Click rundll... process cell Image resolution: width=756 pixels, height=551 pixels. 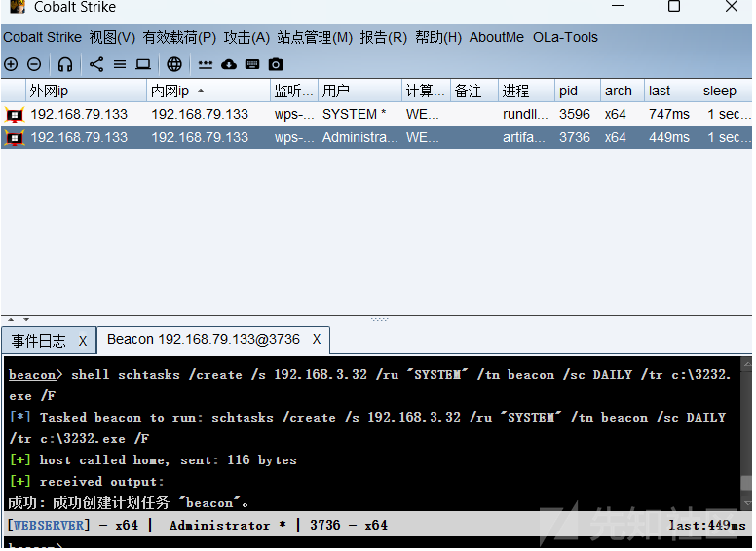coord(525,115)
